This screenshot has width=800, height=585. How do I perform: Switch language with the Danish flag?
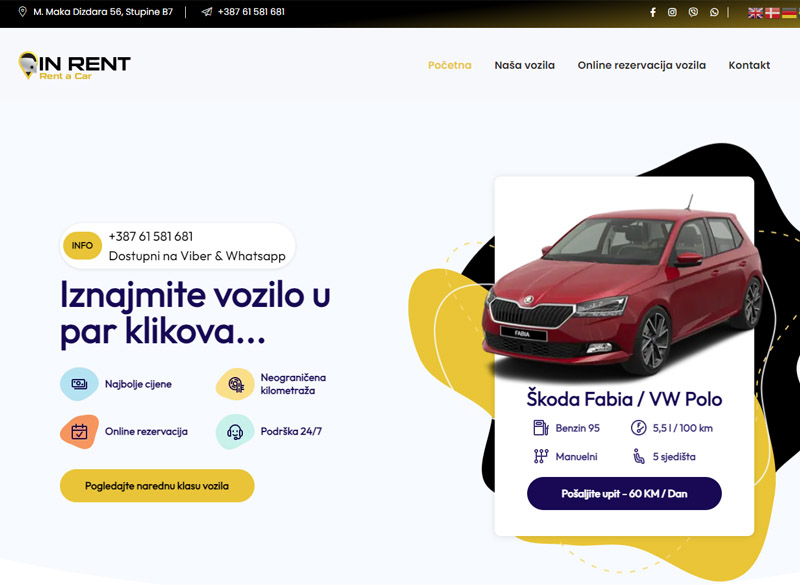(x=772, y=13)
